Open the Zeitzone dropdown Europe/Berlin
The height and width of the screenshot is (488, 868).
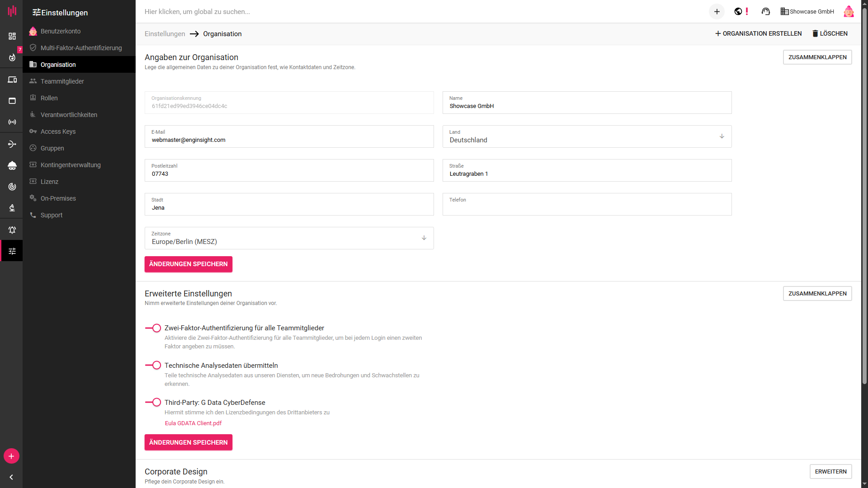coord(289,238)
